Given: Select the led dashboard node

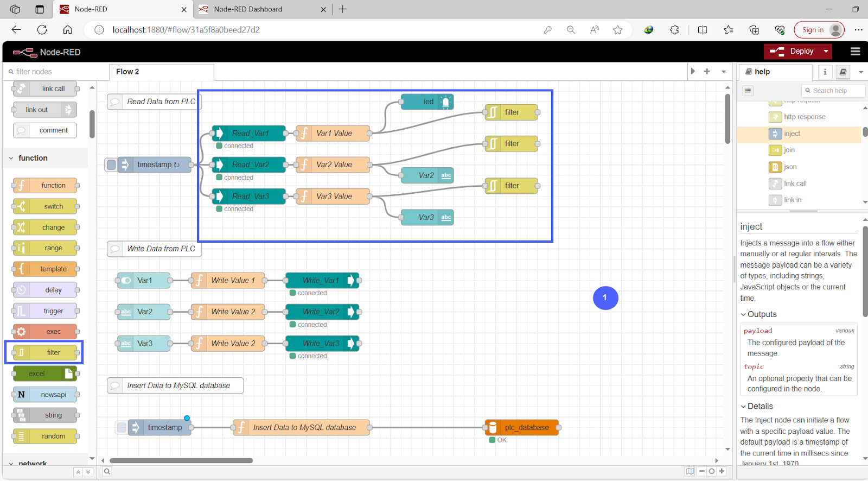Looking at the screenshot, I should [x=427, y=102].
